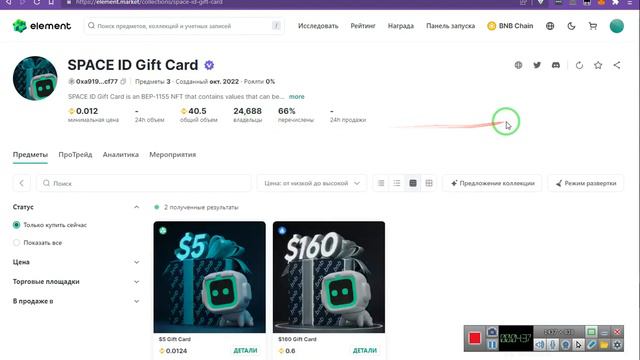Switch to the ПроТрейд tab

click(75, 155)
